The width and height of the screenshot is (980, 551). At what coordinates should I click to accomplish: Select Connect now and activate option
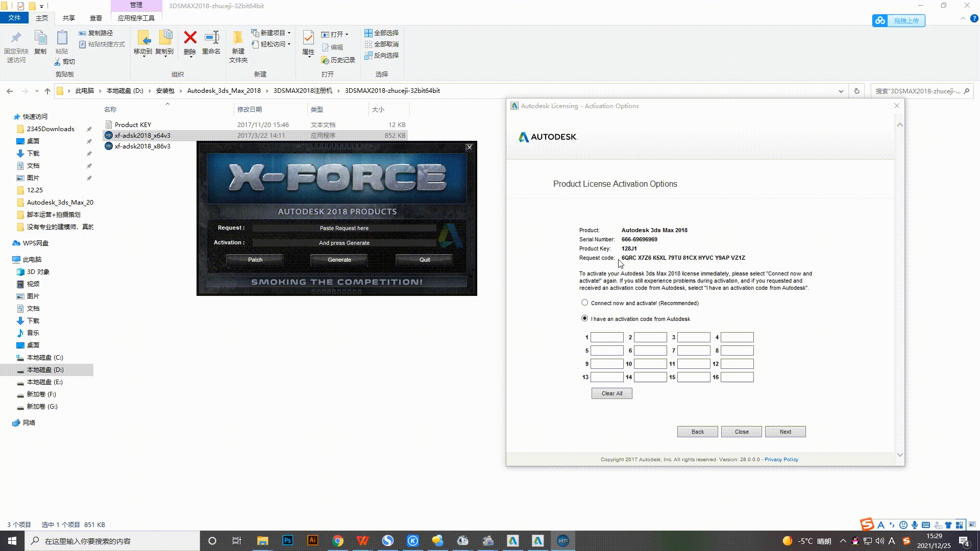(584, 303)
